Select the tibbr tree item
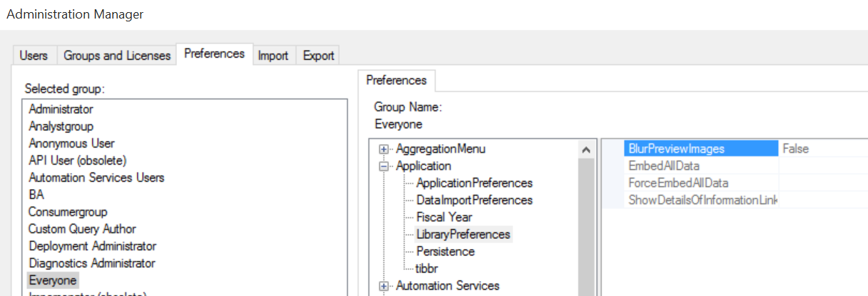The width and height of the screenshot is (868, 296). [x=428, y=269]
